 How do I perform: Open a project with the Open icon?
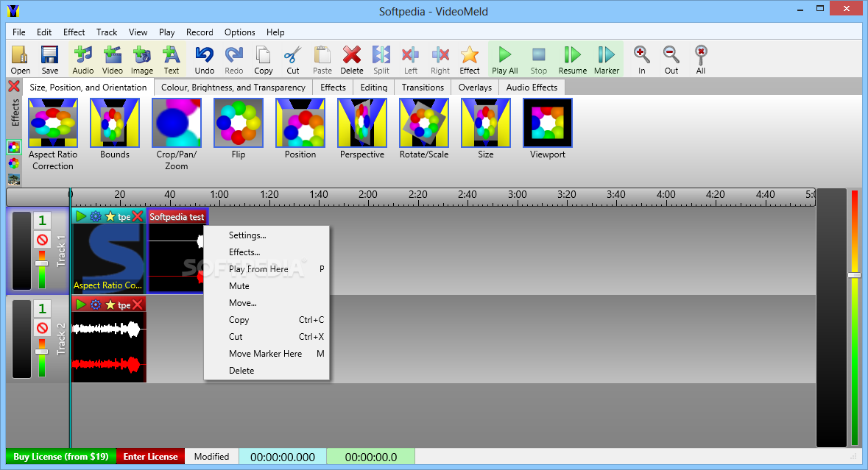[x=20, y=59]
